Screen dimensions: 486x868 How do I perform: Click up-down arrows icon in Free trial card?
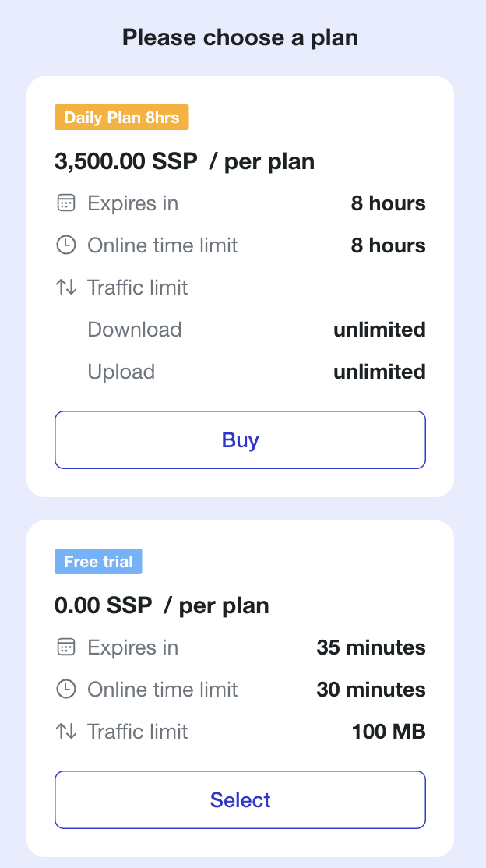(x=66, y=732)
